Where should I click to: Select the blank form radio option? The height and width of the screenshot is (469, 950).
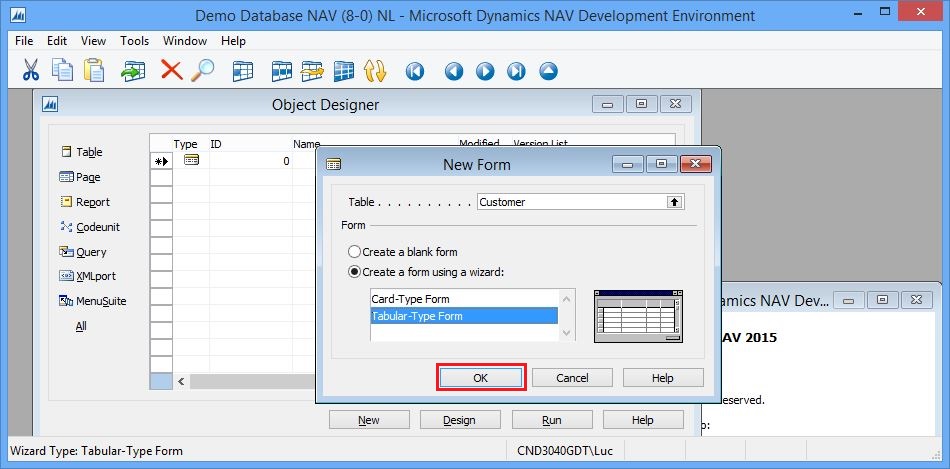pos(354,251)
